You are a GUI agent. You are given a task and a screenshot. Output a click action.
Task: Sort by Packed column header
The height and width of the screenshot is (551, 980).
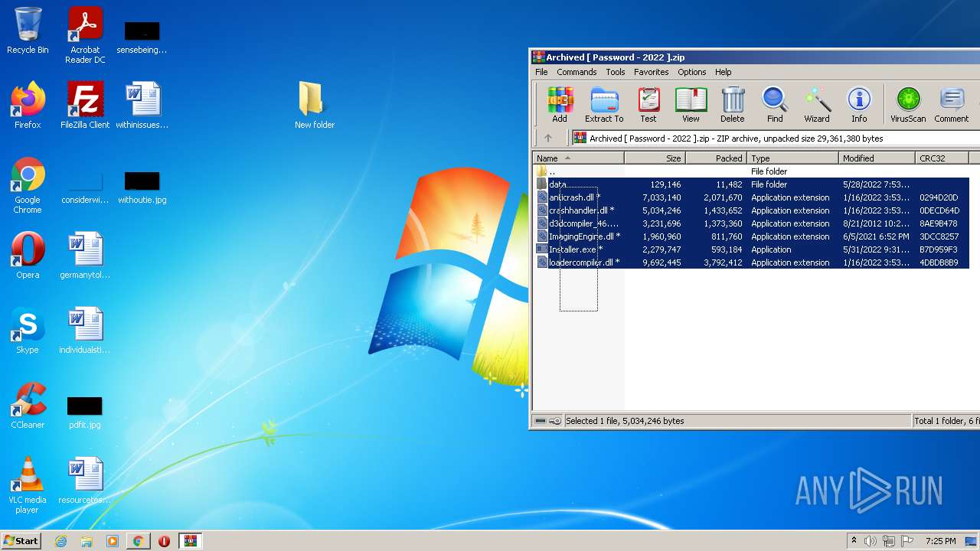click(716, 158)
